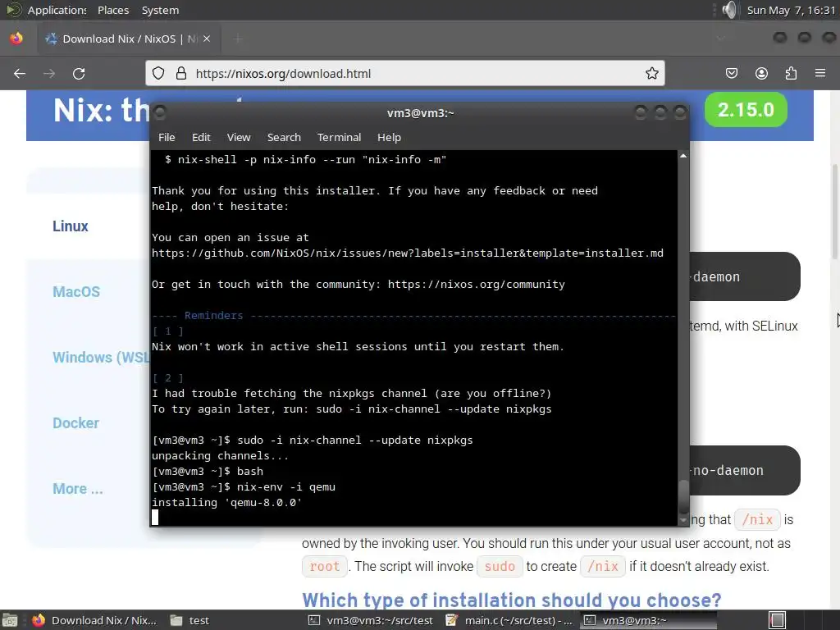The height and width of the screenshot is (630, 840).
Task: Go back with Firefox back arrow
Action: tap(20, 73)
